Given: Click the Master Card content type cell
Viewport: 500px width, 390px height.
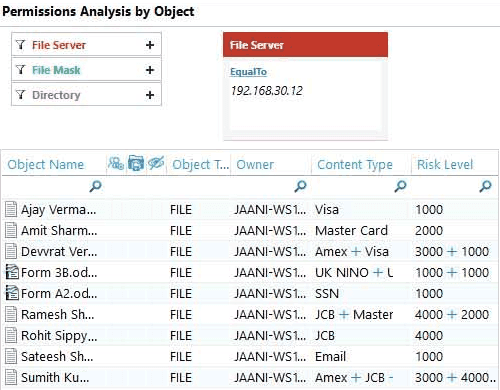Looking at the screenshot, I should 351,231.
